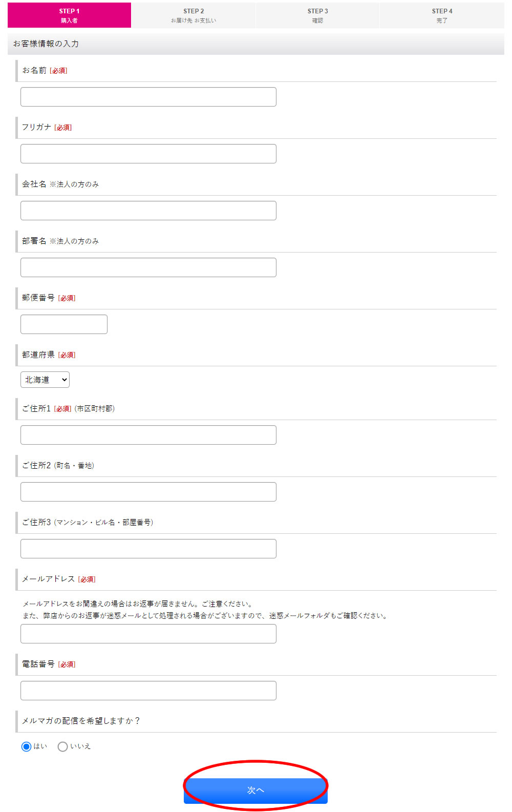Image resolution: width=512 pixels, height=812 pixels.
Task: Select the ご住所3 building name field
Action: click(147, 548)
